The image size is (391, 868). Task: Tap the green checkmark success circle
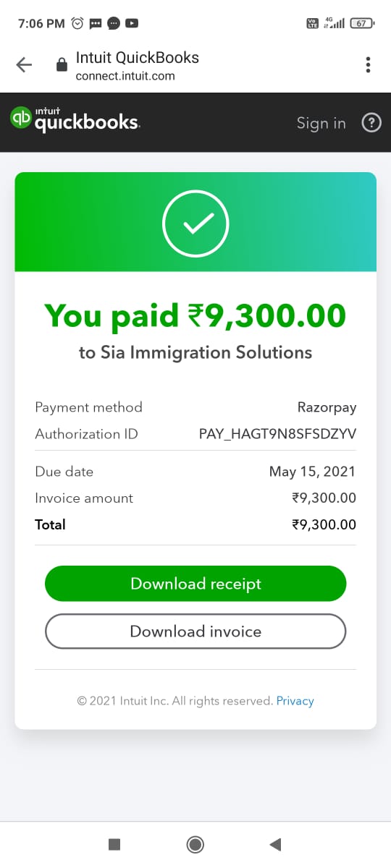[195, 224]
